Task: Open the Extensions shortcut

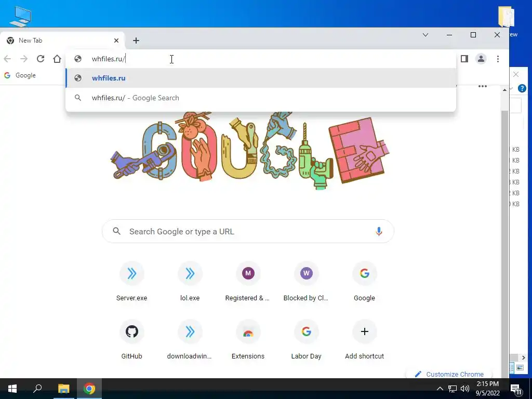Action: point(248,340)
